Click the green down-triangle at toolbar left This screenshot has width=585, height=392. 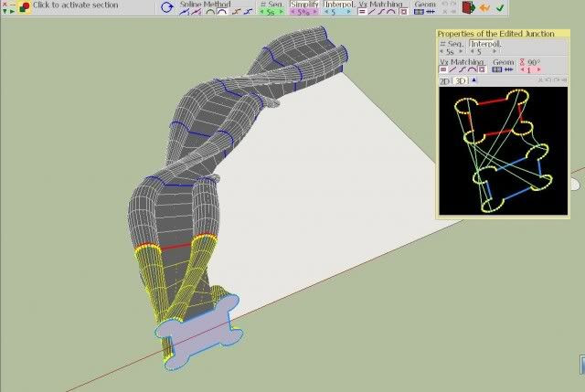tap(5, 12)
